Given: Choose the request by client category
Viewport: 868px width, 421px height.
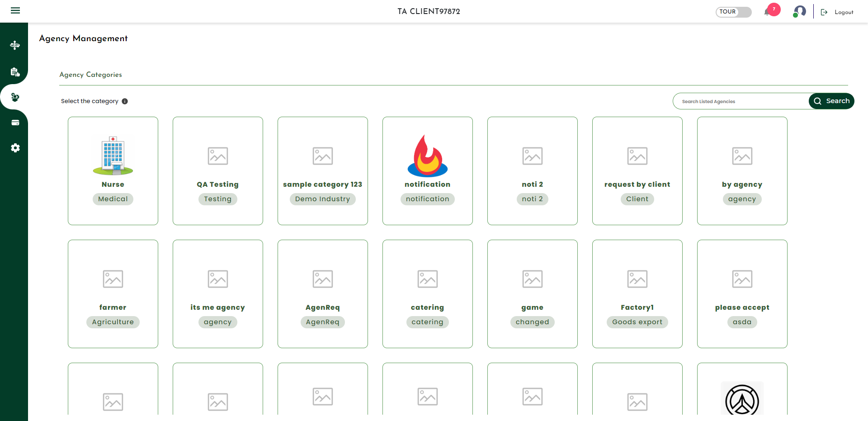Looking at the screenshot, I should click(x=637, y=170).
